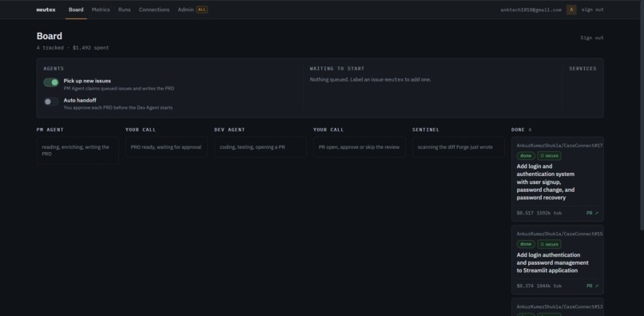This screenshot has width=644, height=316.
Task: Click the WAITING TO START label
Action: click(337, 69)
